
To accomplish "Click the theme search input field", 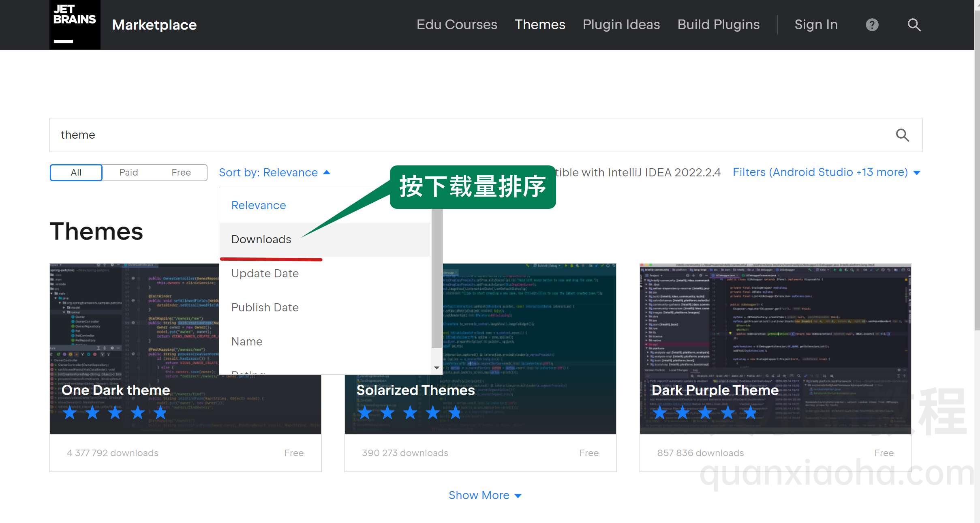I will click(486, 135).
